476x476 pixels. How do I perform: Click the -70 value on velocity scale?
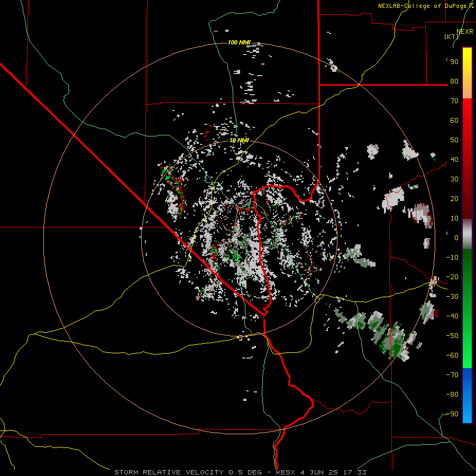point(452,375)
